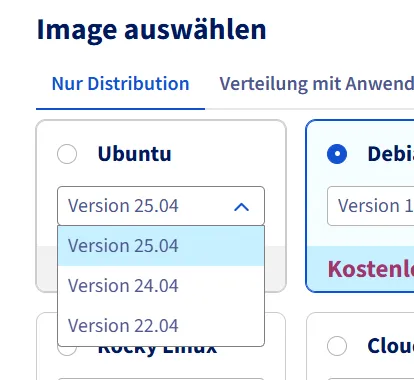Viewport: 414px width, 380px height.
Task: Select the Ubuntu radio button
Action: point(67,154)
